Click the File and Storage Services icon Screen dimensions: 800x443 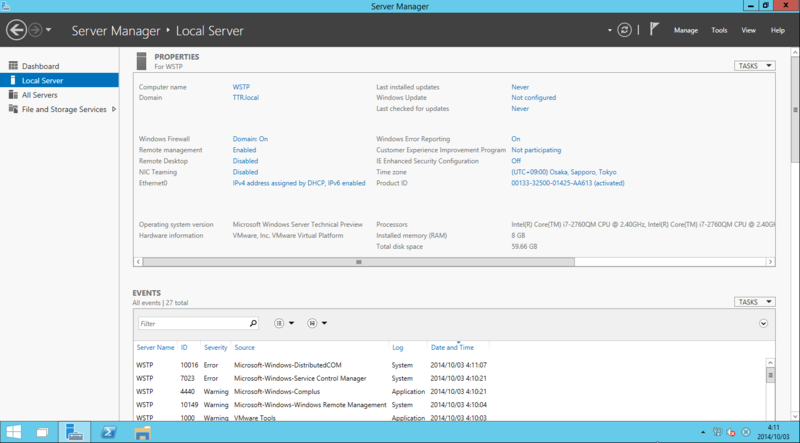click(13, 109)
